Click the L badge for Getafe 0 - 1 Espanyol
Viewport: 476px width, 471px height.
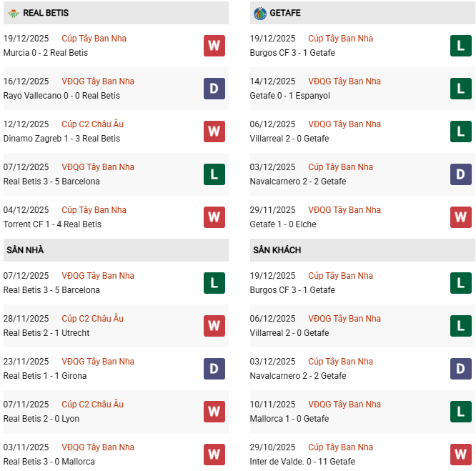click(x=460, y=89)
